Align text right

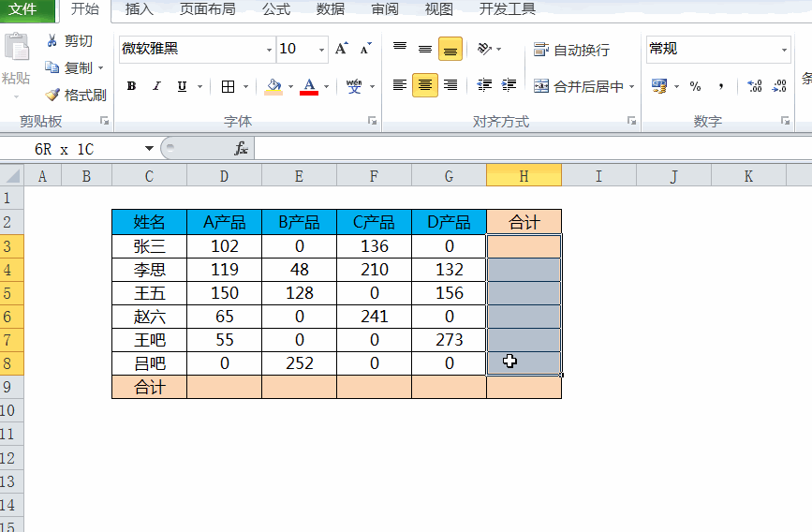(450, 85)
